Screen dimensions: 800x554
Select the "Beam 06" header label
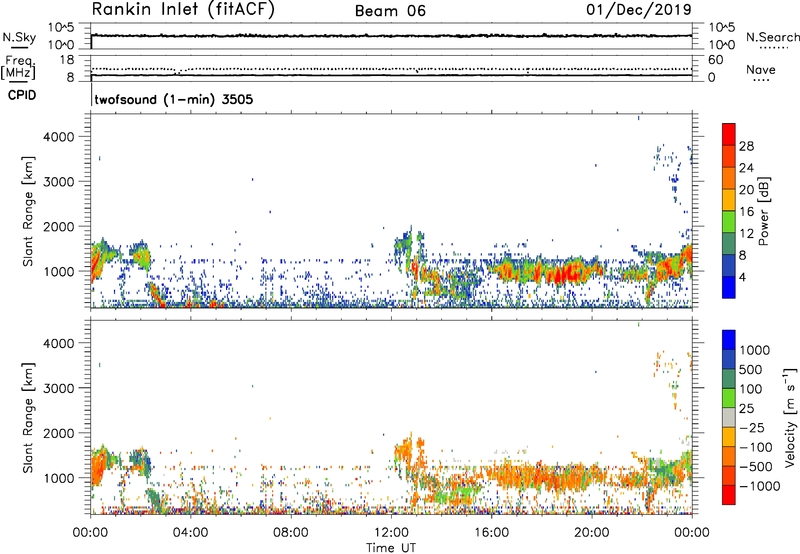coord(390,11)
